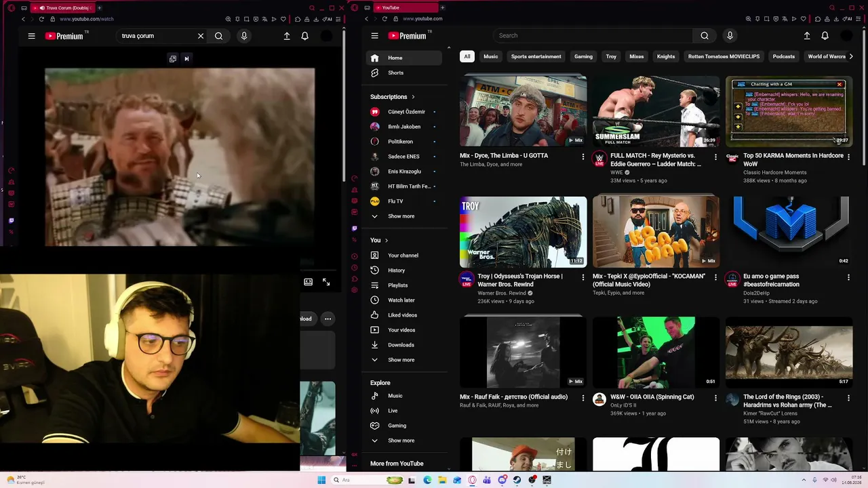Viewport: 868px width, 488px height.
Task: Expand Show more under the You section
Action: (x=404, y=360)
